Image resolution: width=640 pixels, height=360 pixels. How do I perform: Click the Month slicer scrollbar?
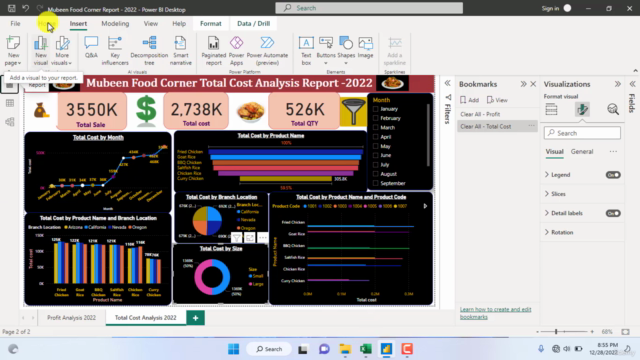click(x=428, y=135)
